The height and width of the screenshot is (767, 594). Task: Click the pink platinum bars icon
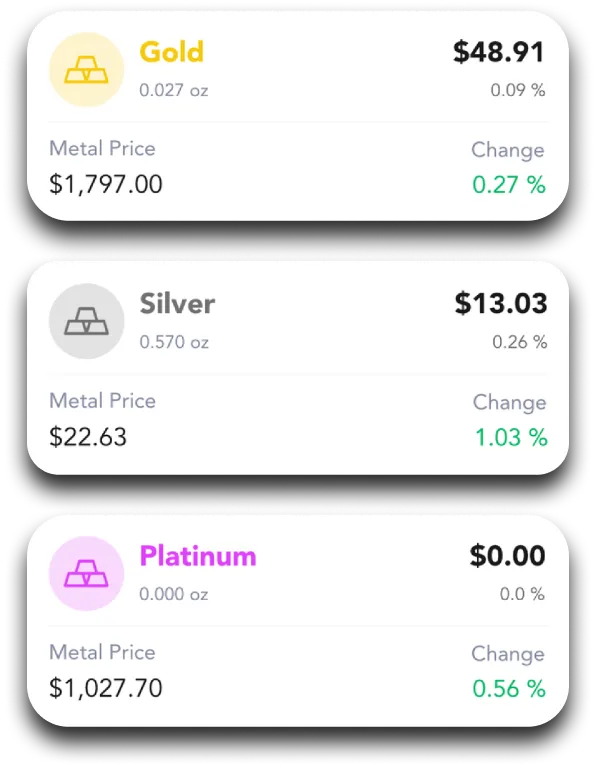(87, 573)
